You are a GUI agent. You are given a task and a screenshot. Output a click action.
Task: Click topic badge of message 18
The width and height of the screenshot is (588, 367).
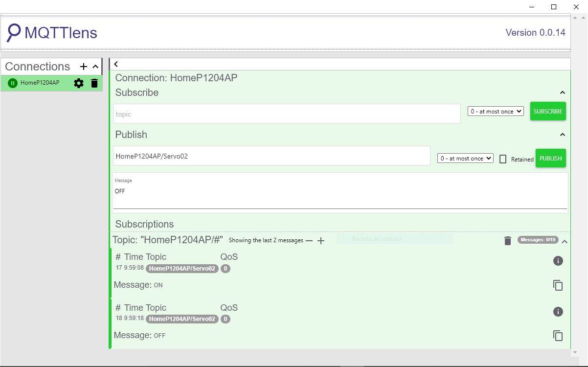point(182,319)
